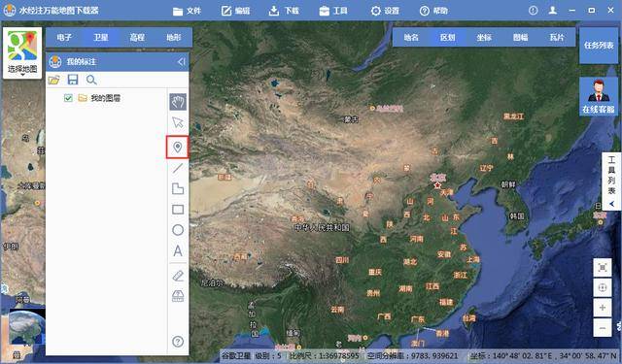Open the 文件 menu
This screenshot has height=364, width=622.
(187, 11)
